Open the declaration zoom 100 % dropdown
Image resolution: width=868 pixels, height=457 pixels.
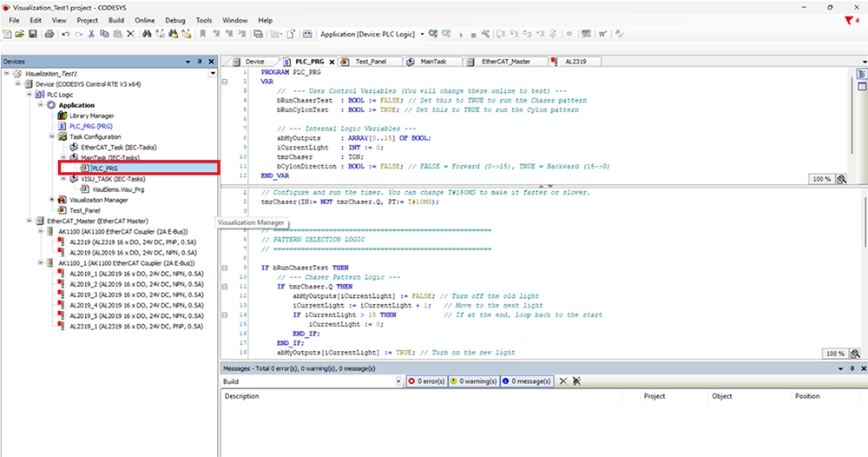[x=821, y=179]
